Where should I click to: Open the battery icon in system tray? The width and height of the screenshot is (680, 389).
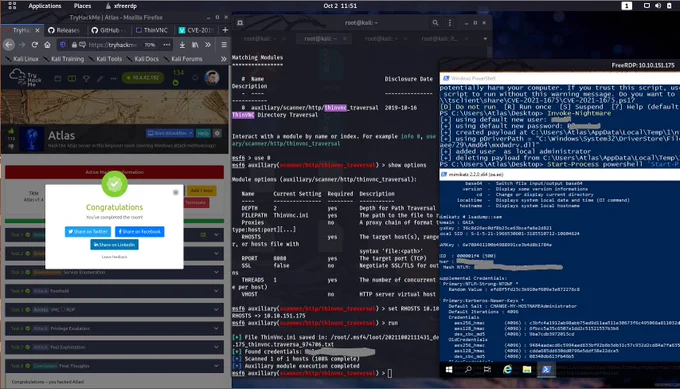tap(669, 6)
